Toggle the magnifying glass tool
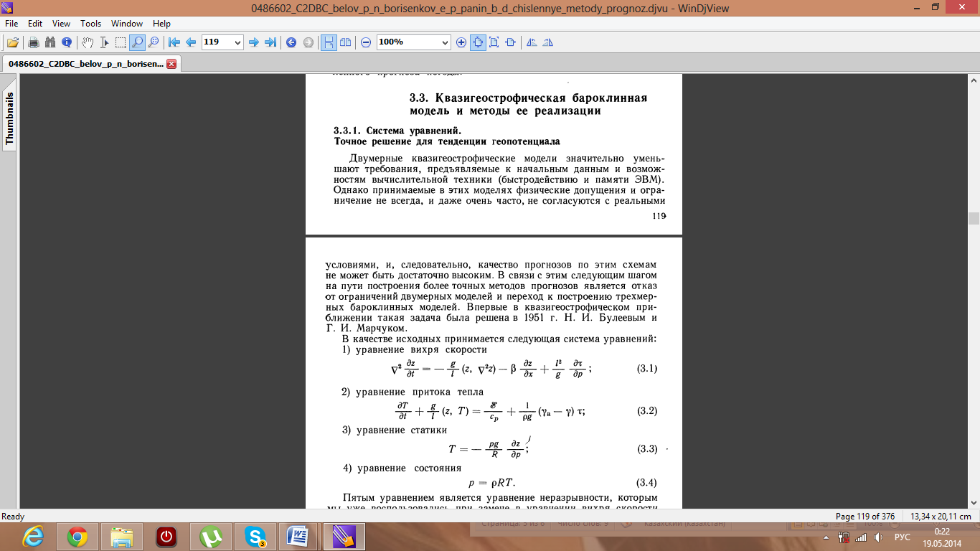This screenshot has width=980, height=551. (x=137, y=42)
